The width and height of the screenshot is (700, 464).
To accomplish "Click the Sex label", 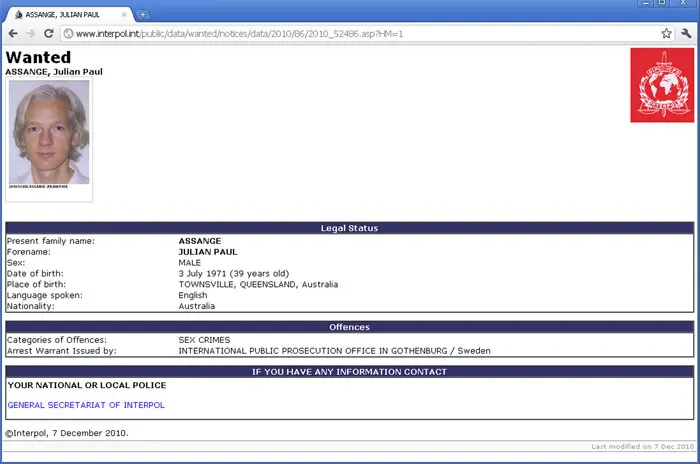I will tap(16, 263).
